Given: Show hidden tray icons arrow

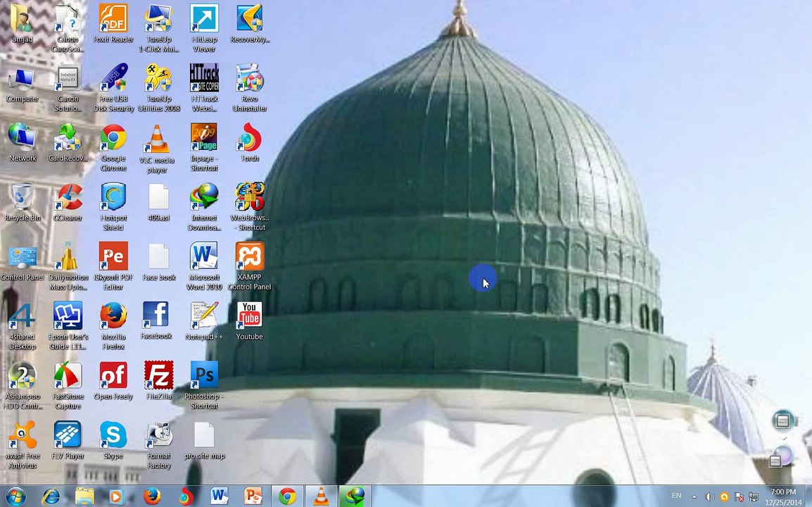Looking at the screenshot, I should point(694,496).
